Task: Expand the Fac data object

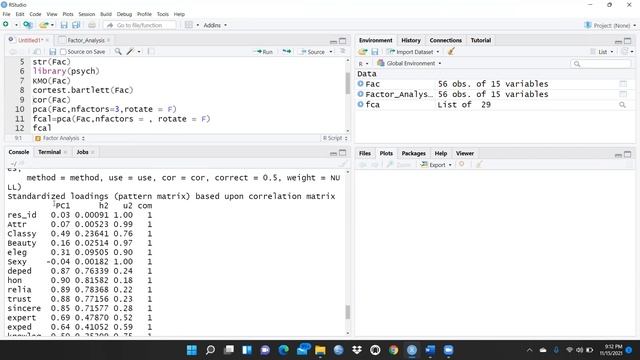Action: (360, 84)
